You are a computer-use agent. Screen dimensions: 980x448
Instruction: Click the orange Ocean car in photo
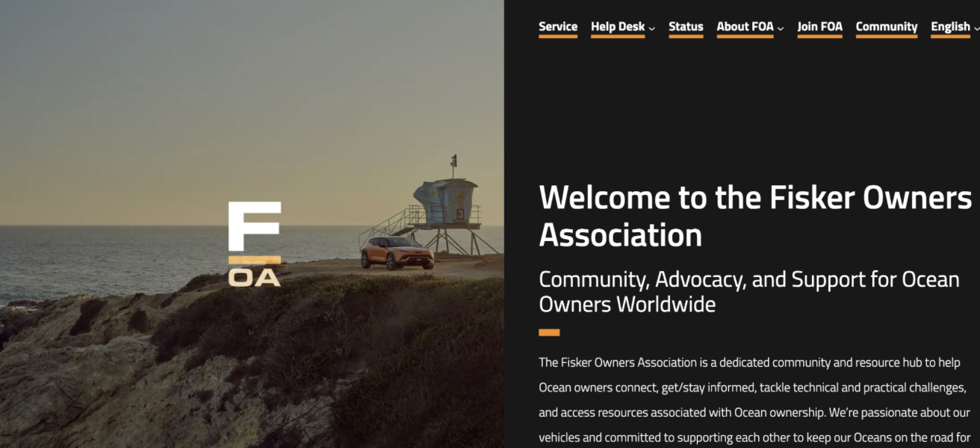click(x=397, y=252)
